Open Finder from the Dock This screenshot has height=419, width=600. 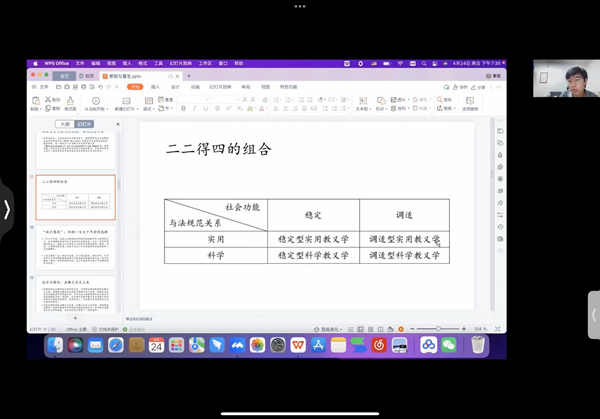(x=54, y=345)
